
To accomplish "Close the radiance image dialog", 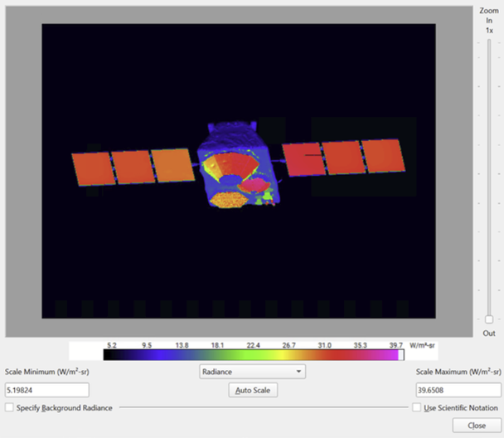I will point(477,425).
